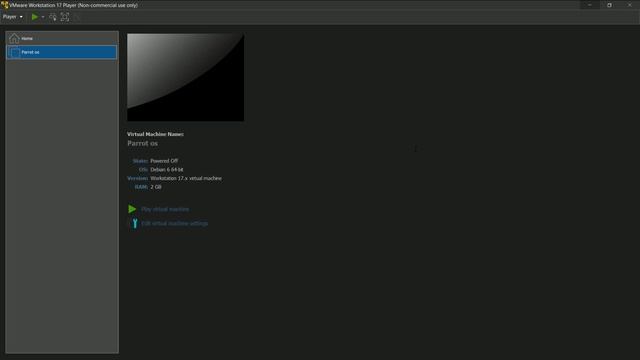This screenshot has height=360, width=640.
Task: Open the Player menu
Action: pos(13,17)
